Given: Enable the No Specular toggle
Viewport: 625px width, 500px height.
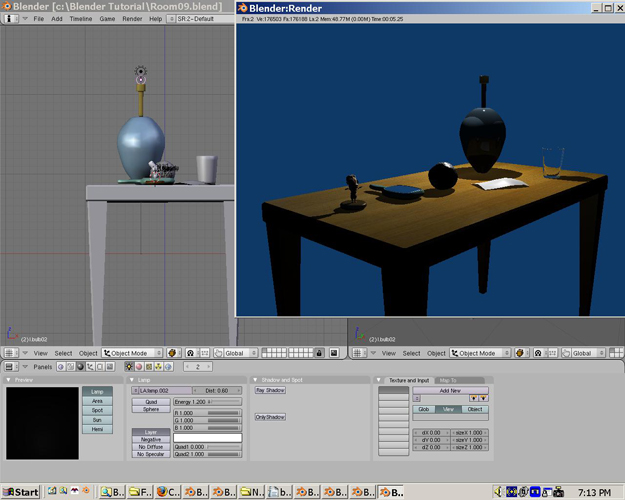Looking at the screenshot, I should click(x=150, y=454).
